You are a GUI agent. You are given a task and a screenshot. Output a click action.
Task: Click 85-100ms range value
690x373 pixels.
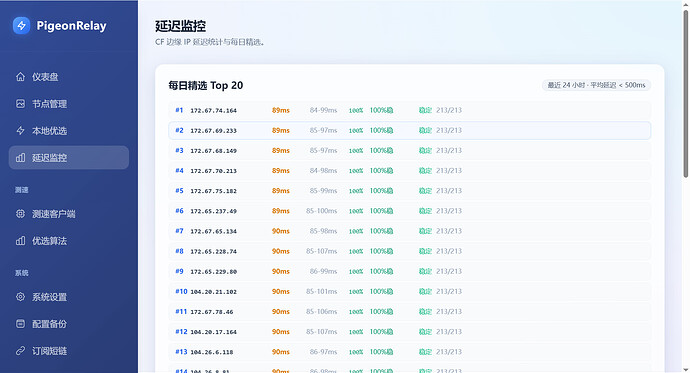point(322,211)
